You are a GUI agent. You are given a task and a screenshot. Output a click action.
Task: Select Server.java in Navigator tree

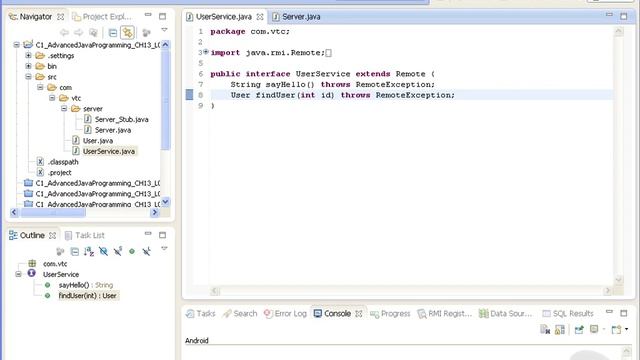tap(113, 130)
